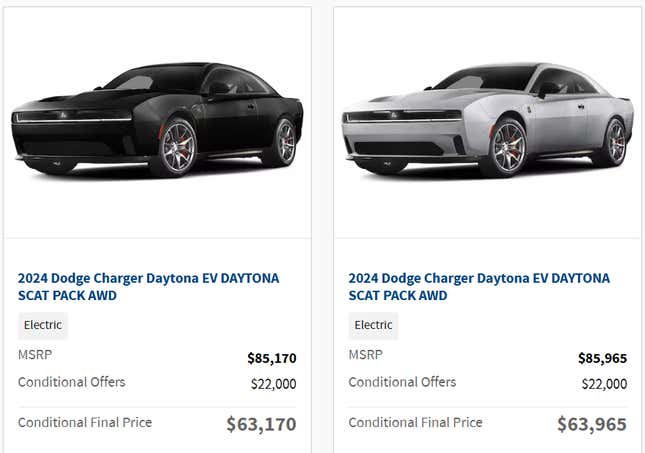
Task: Click the front wheel of the black Charger
Action: 177,148
